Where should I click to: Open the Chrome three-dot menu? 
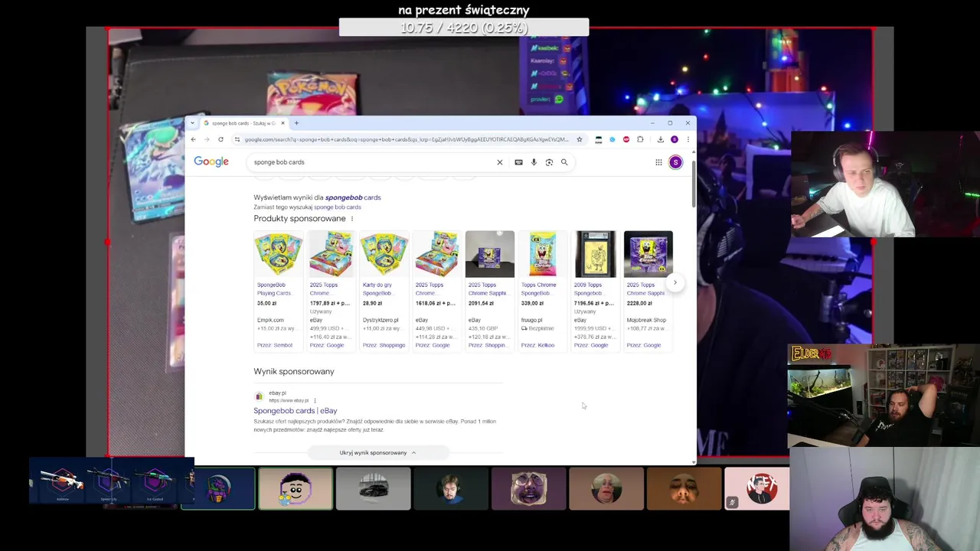(688, 139)
